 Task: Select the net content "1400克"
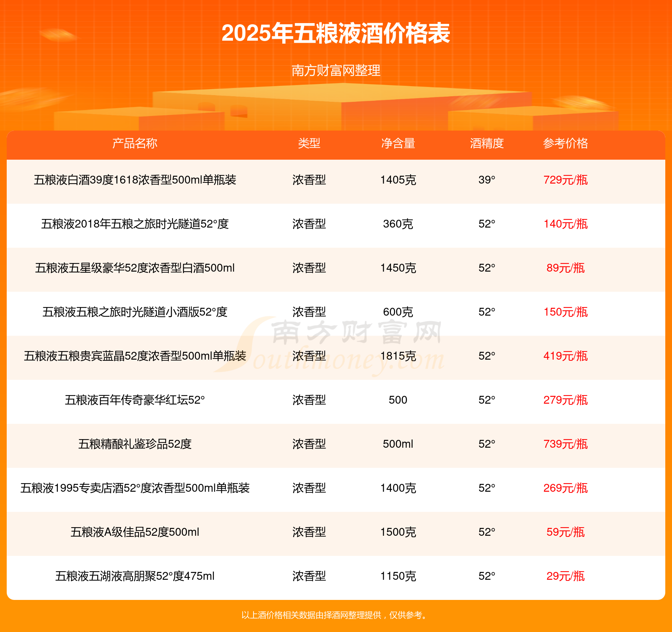point(398,488)
